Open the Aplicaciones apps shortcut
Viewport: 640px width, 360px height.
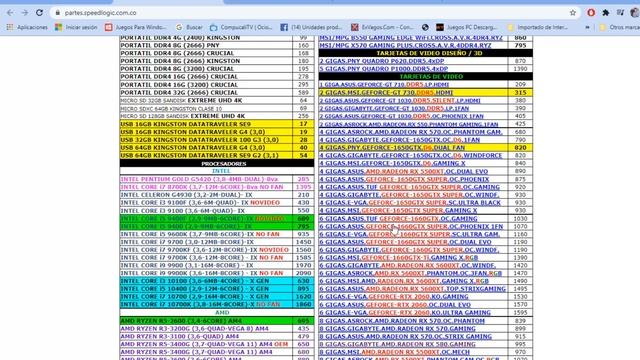[x=27, y=27]
